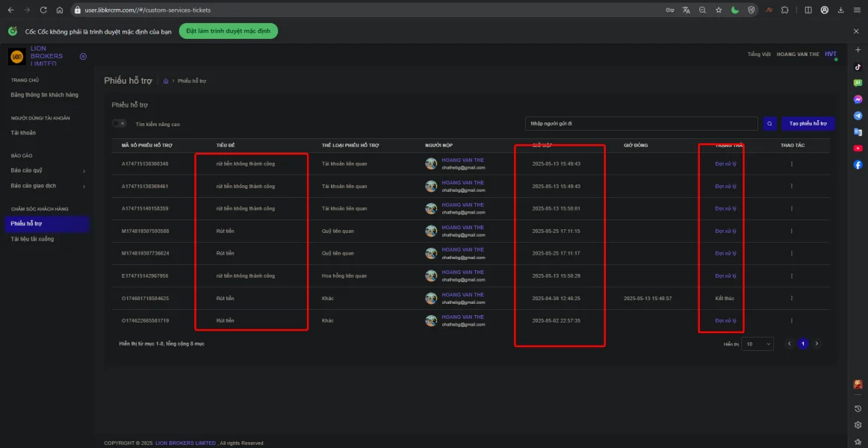The image size is (868, 448).
Task: Go to previous page with pagination arrow
Action: point(790,344)
